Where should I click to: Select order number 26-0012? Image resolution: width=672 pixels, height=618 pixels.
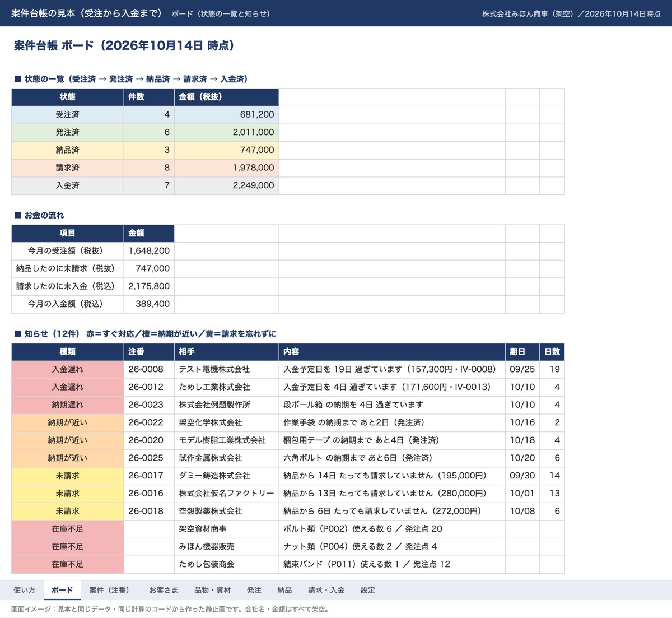(149, 387)
